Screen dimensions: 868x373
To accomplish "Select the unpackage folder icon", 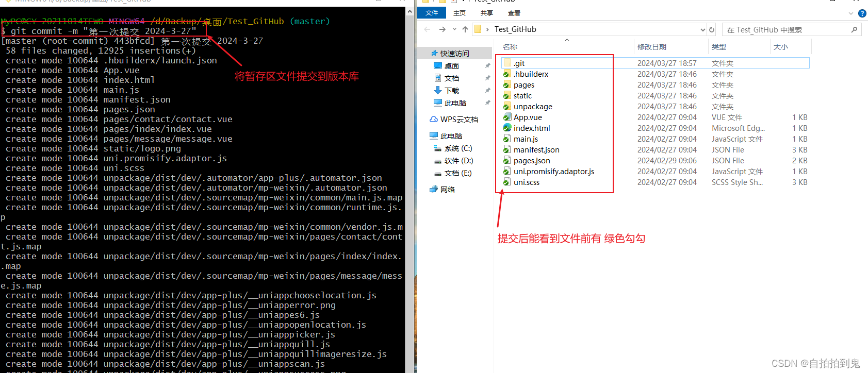I will click(x=507, y=106).
